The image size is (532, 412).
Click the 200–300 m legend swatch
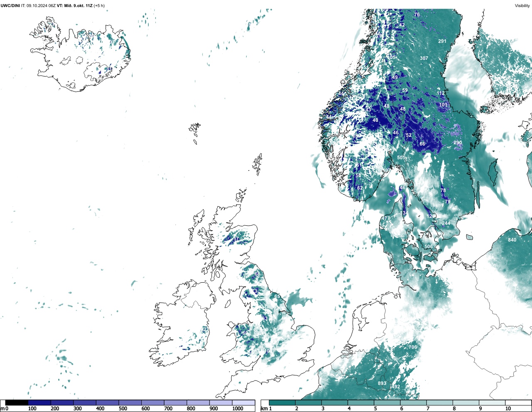(x=62, y=403)
